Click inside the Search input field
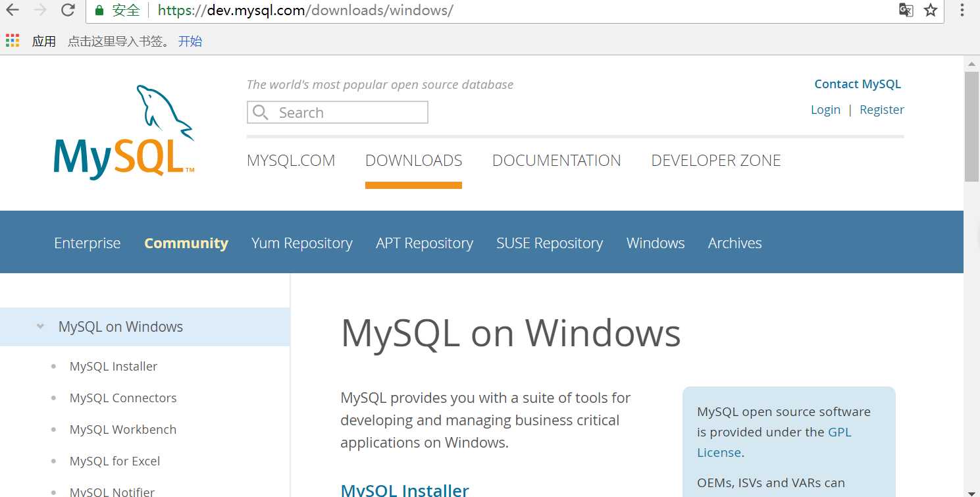The height and width of the screenshot is (497, 980). point(349,113)
